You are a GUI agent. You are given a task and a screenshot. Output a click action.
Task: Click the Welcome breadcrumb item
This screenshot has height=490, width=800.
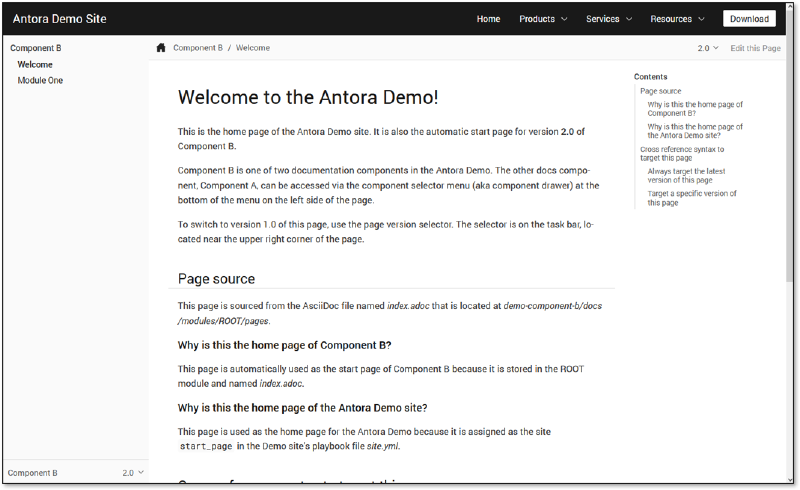click(252, 48)
